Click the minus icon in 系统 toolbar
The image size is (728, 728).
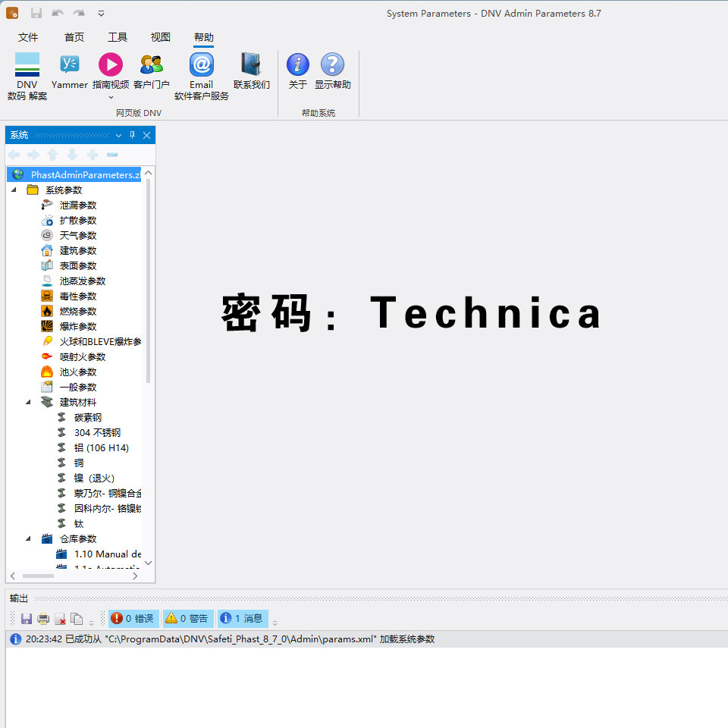pos(112,155)
